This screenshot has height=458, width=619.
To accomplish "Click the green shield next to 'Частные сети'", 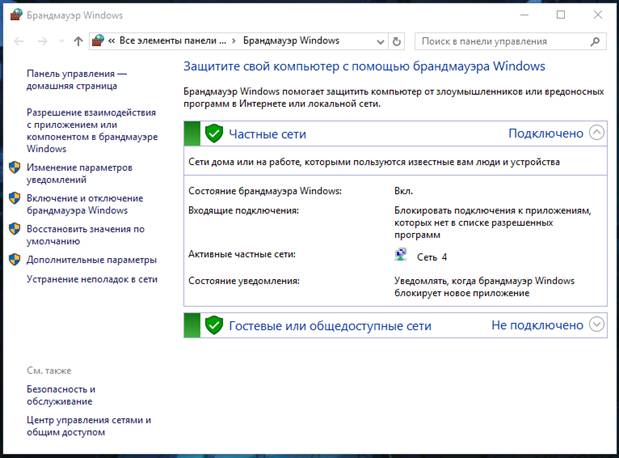I will pyautogui.click(x=214, y=133).
